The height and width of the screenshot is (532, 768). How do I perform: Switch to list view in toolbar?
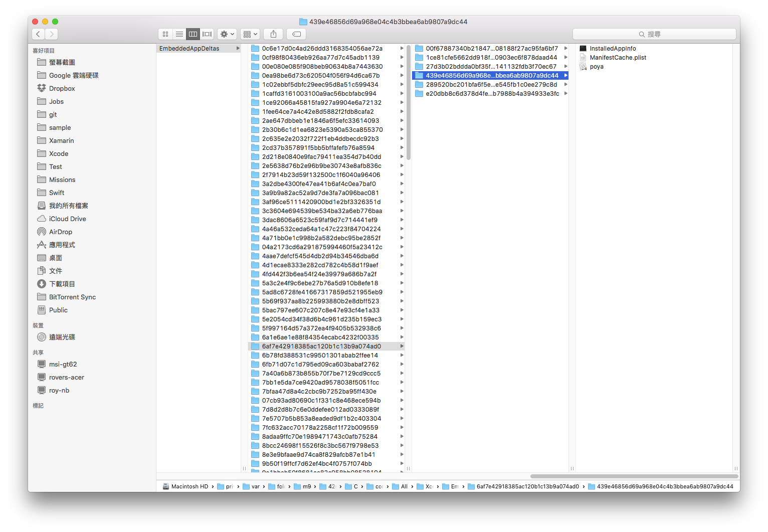click(x=179, y=34)
